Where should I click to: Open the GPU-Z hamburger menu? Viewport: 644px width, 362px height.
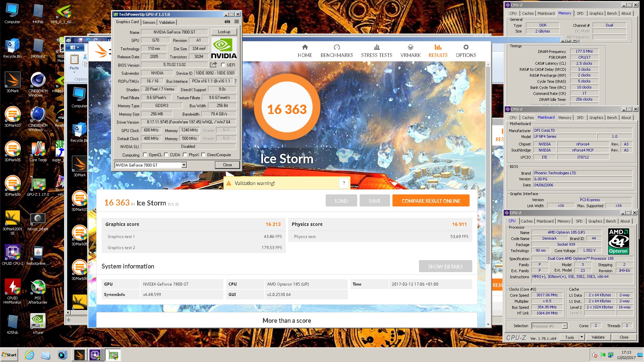[236, 21]
